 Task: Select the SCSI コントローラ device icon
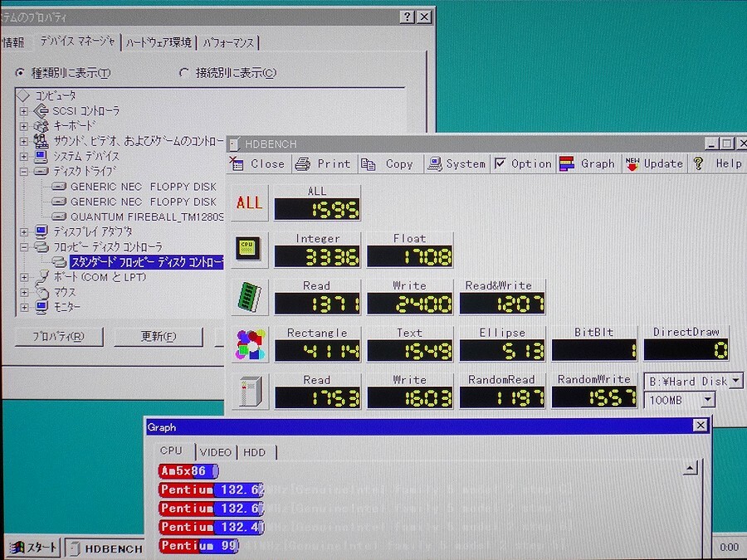(x=41, y=111)
